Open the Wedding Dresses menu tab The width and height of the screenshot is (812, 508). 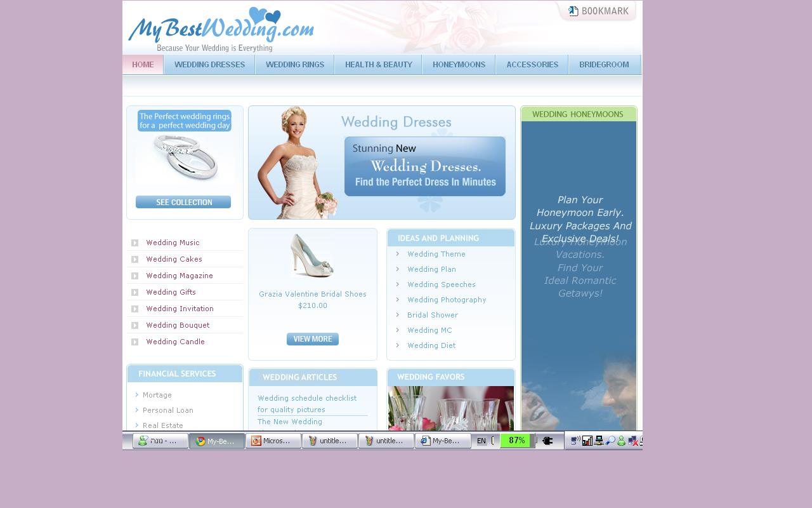click(209, 65)
